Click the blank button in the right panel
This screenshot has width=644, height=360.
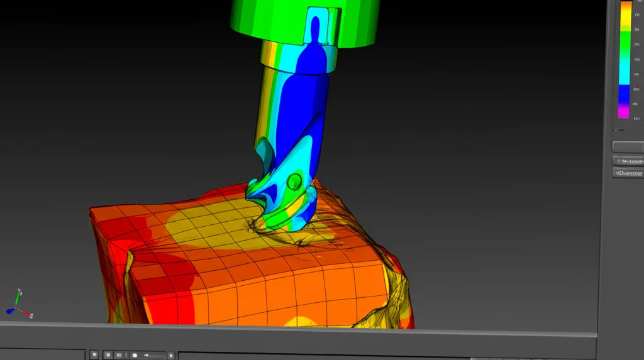click(x=628, y=146)
